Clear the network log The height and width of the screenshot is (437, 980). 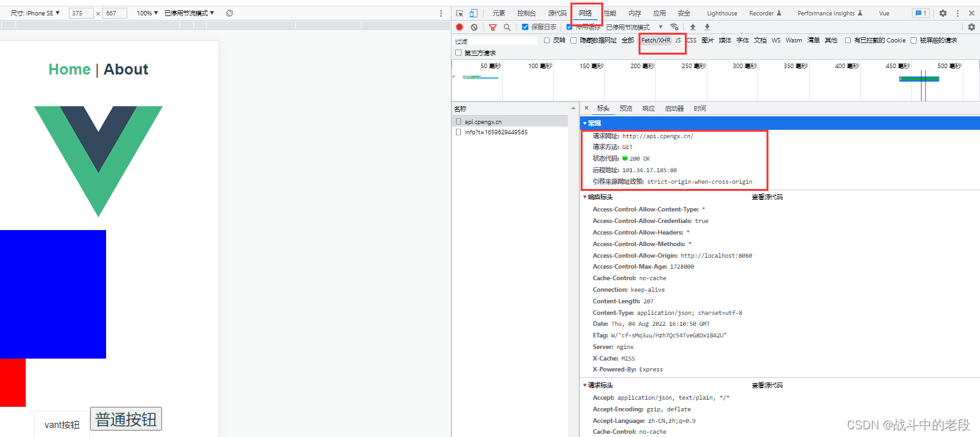(474, 27)
